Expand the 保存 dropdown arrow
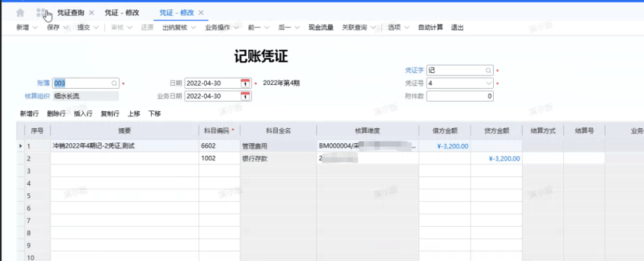 65,28
